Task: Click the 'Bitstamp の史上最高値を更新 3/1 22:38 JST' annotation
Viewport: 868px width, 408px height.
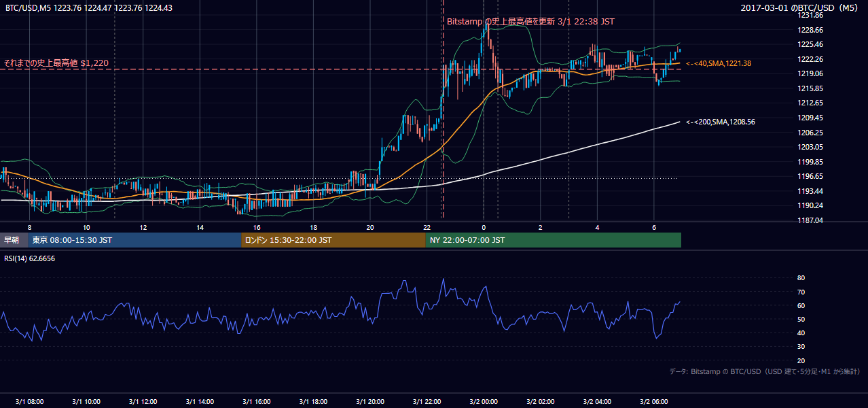Action: pyautogui.click(x=530, y=22)
